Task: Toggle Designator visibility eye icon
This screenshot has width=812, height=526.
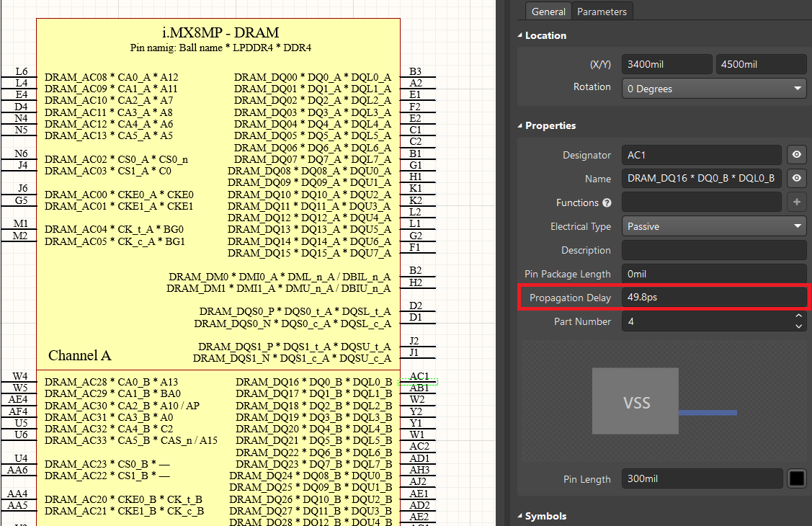Action: (x=797, y=154)
